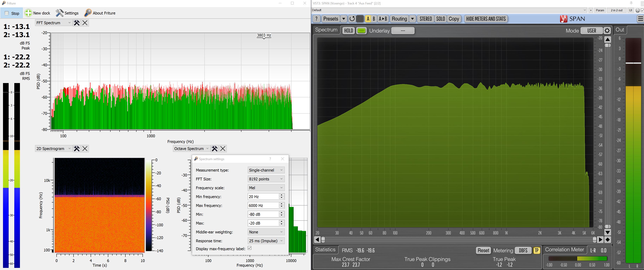Expand the FFT Size dropdown
Screen dimensions: 644x270
point(266,179)
